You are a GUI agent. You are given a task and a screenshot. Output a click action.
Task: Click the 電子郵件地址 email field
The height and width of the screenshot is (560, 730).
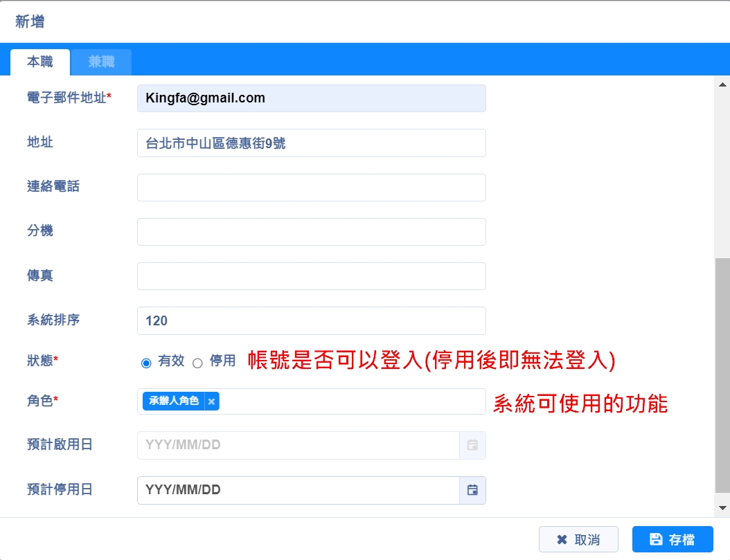coord(312,98)
